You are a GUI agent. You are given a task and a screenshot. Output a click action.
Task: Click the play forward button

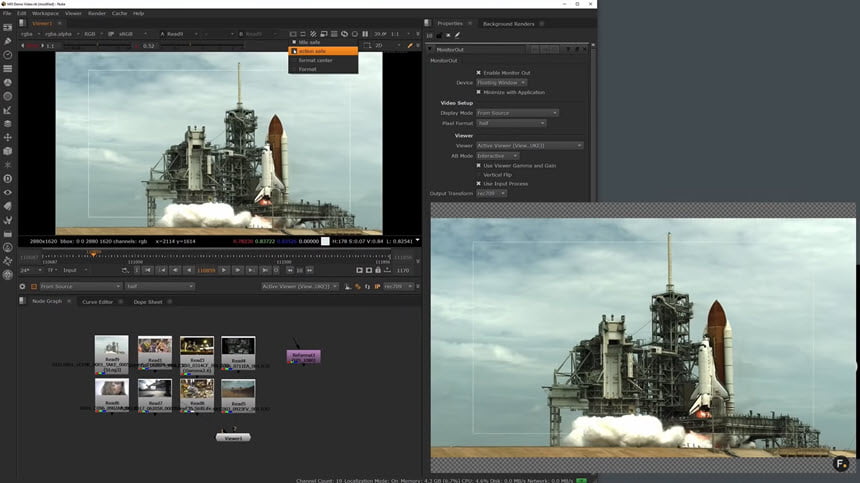pyautogui.click(x=224, y=270)
